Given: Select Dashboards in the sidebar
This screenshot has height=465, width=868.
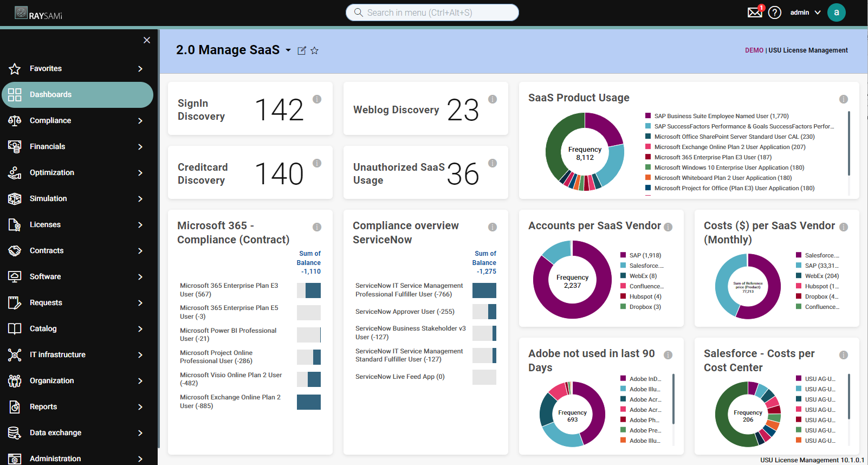Looking at the screenshot, I should click(77, 95).
